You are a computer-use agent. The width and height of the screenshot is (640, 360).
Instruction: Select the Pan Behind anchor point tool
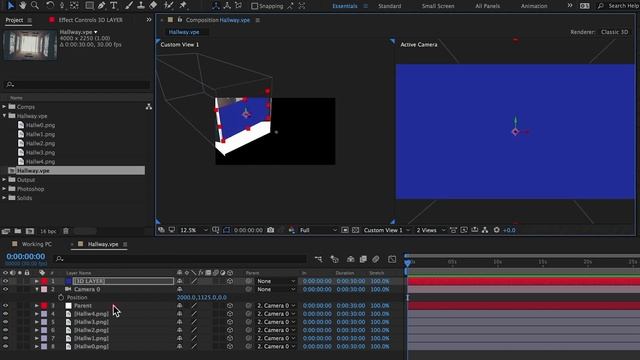[x=74, y=5]
